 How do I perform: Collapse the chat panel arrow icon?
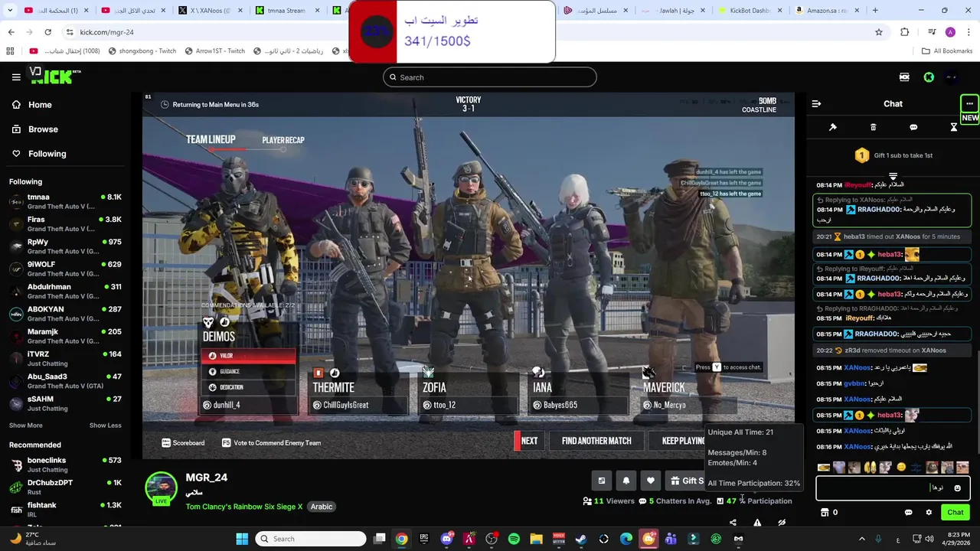816,104
